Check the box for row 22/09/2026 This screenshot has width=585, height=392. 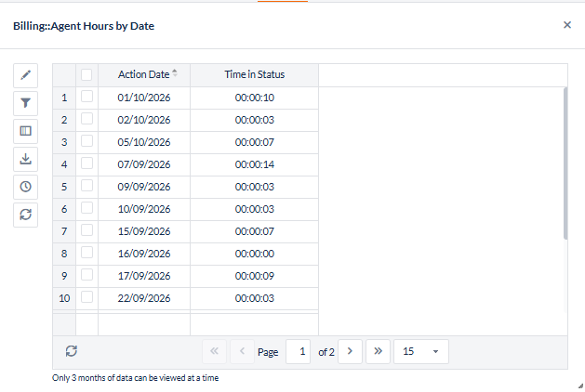pos(86,297)
